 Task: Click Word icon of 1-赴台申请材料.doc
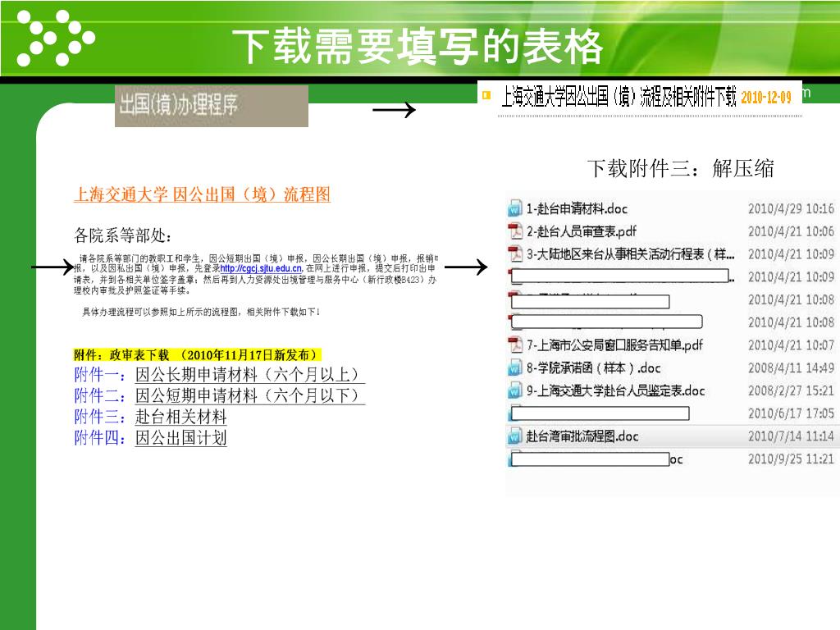point(515,208)
